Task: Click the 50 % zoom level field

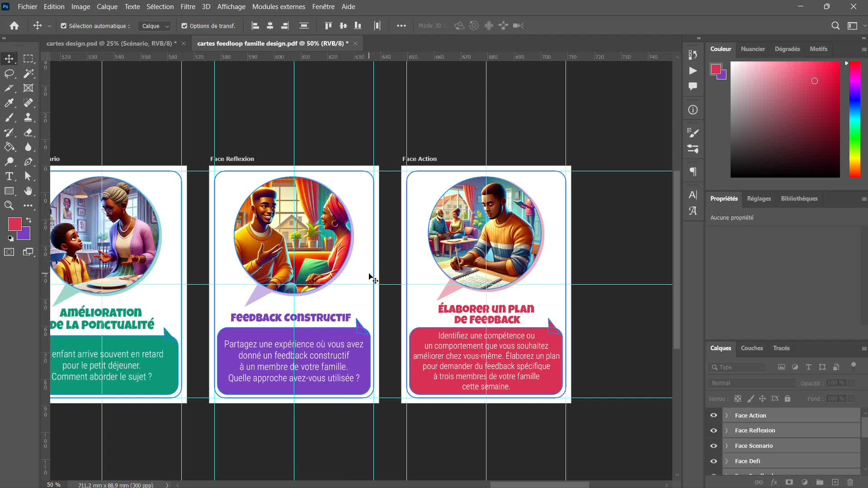Action: coord(54,484)
